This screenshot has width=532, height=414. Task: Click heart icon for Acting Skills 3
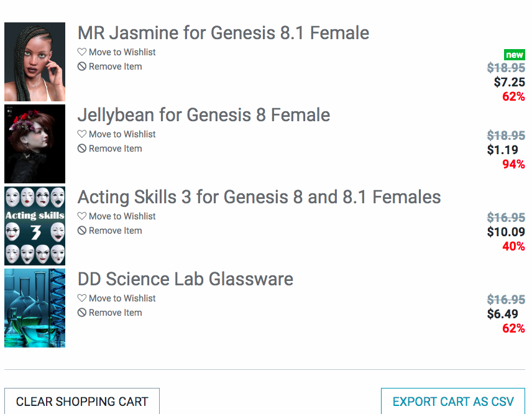tap(81, 216)
